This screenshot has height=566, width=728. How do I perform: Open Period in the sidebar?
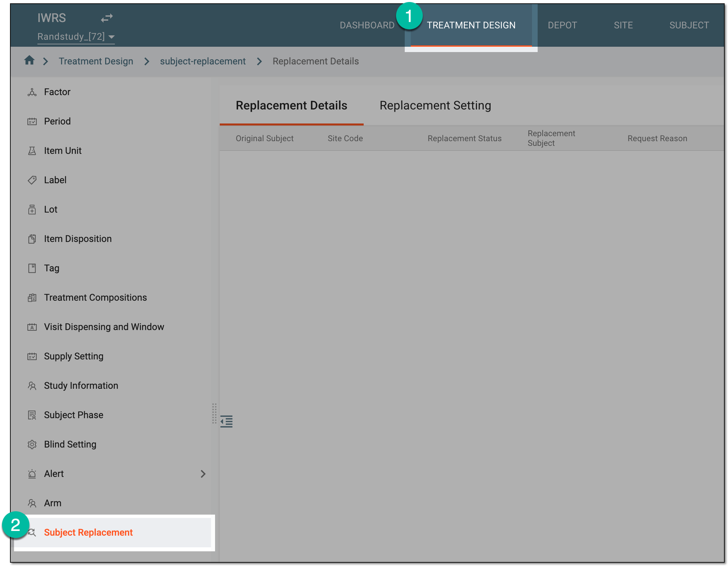57,121
